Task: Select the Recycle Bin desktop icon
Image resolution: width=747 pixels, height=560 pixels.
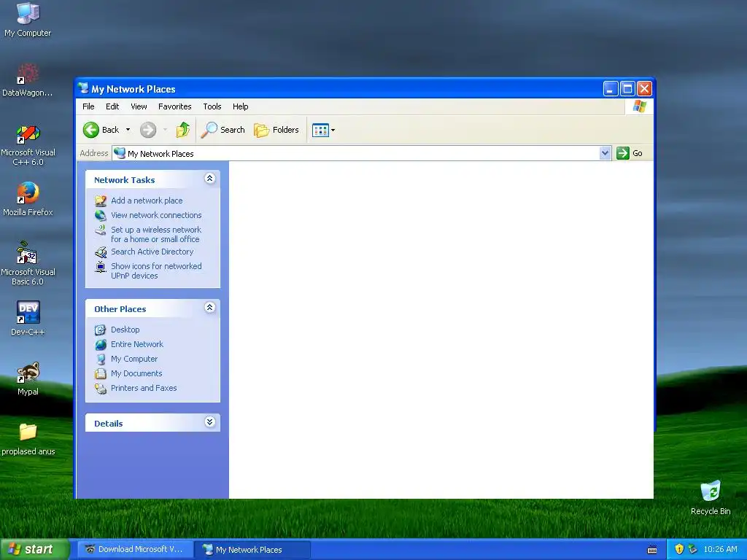Action: pyautogui.click(x=711, y=497)
